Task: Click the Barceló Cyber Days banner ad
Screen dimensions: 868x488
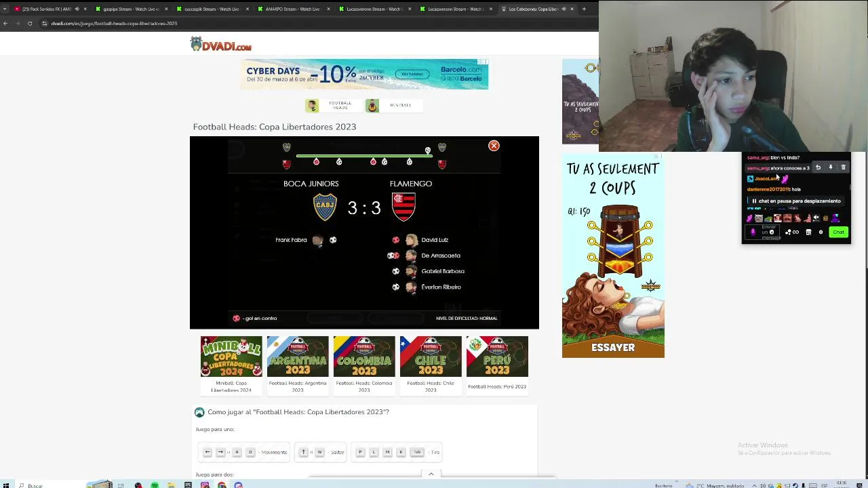Action: [x=365, y=74]
